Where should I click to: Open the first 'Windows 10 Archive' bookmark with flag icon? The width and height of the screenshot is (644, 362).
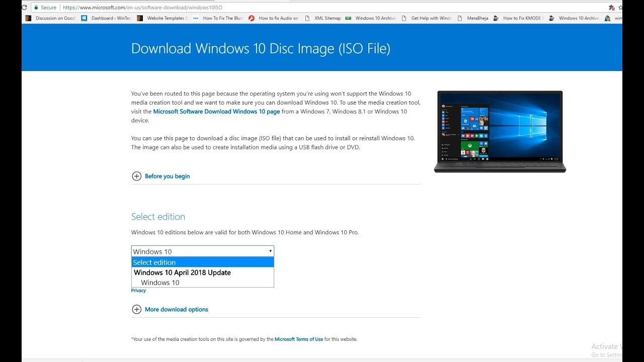pos(371,18)
